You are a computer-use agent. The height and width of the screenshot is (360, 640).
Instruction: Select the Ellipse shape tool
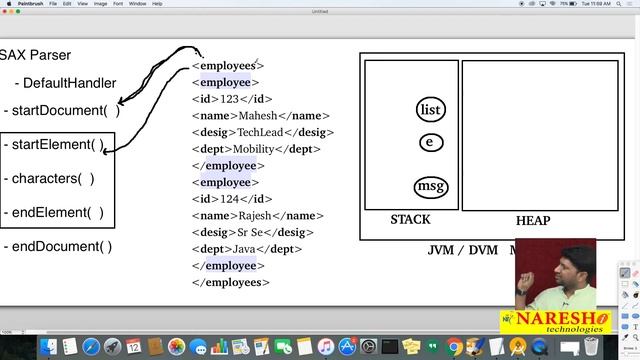[x=636, y=316]
